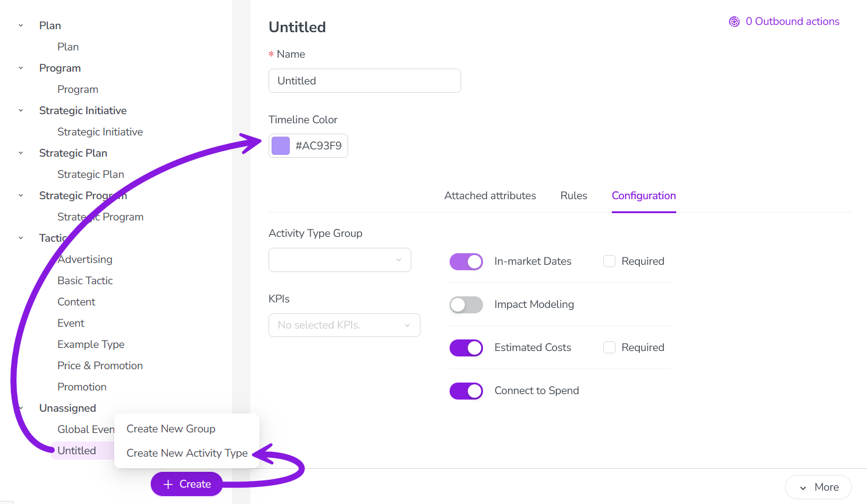Select the Event activity type
867x504 pixels.
click(x=70, y=323)
